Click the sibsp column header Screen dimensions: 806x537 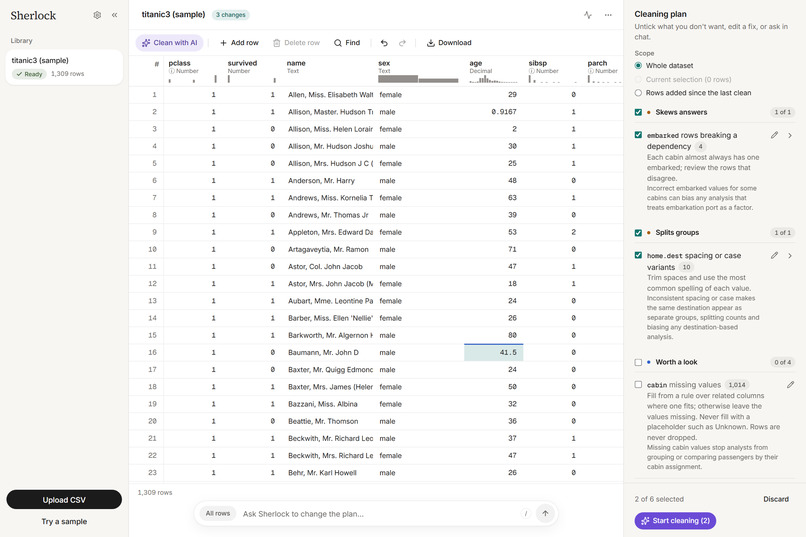click(553, 71)
